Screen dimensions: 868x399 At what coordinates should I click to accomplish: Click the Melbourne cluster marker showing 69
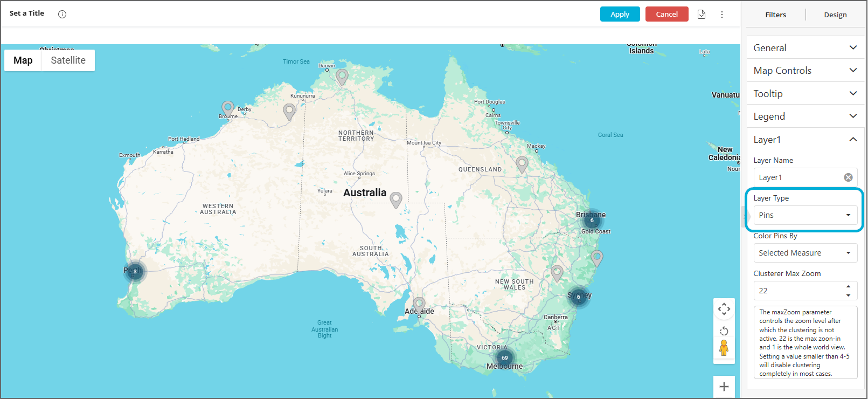click(x=505, y=357)
